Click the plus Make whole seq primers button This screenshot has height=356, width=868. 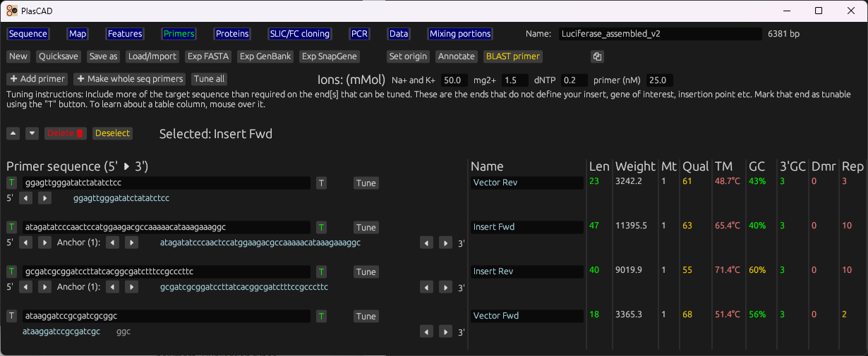click(x=130, y=79)
